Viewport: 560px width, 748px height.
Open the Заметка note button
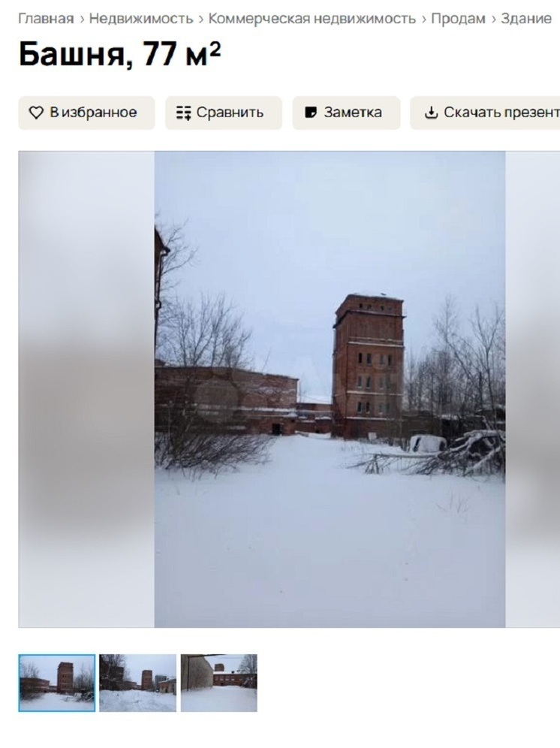(346, 113)
